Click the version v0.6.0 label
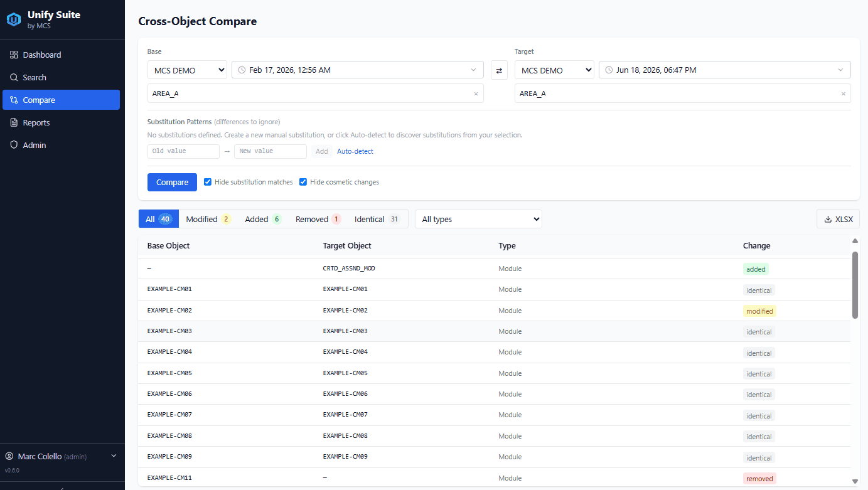 [12, 471]
